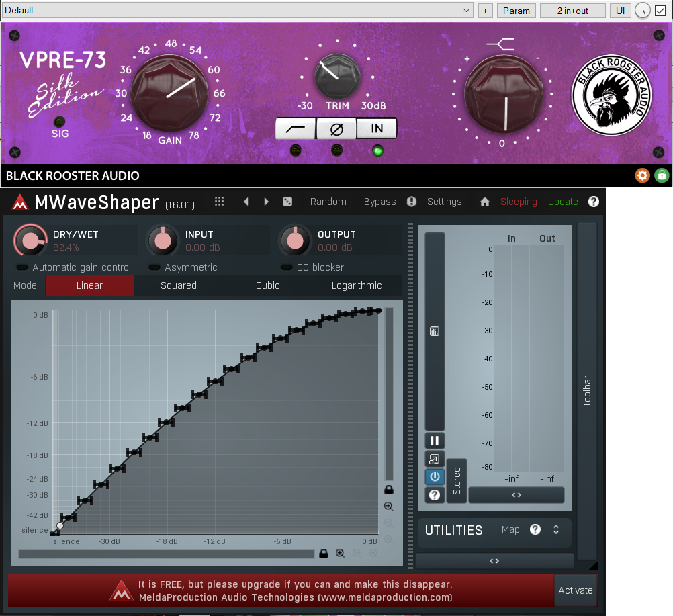Toggle the plugin enable checkbox in the top bar
This screenshot has width=673, height=616.
pos(660,11)
